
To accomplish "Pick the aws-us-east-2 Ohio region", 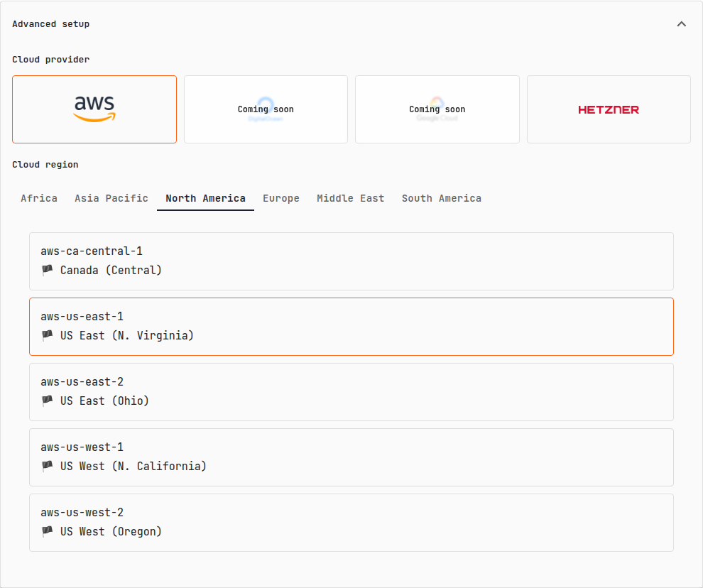I will [351, 392].
